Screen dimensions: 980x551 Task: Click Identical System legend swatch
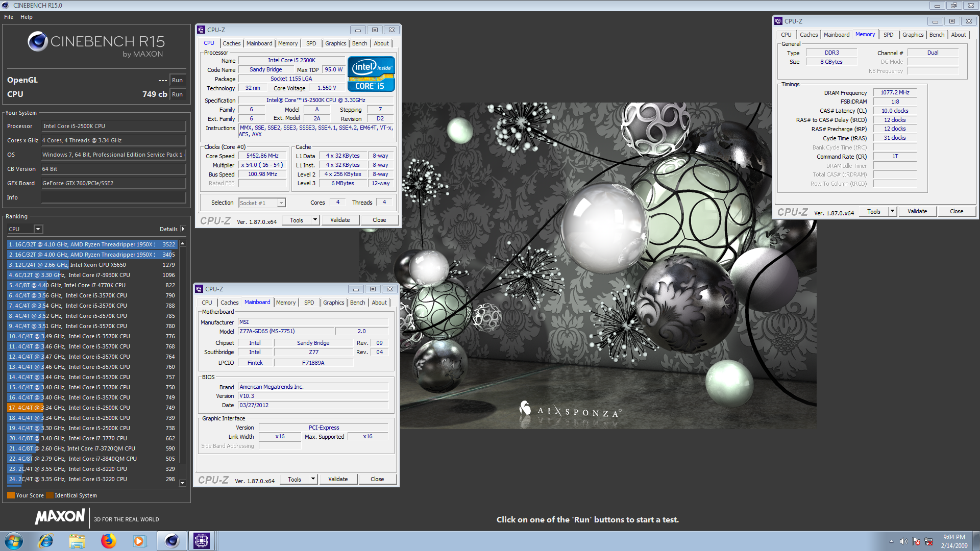coord(50,495)
